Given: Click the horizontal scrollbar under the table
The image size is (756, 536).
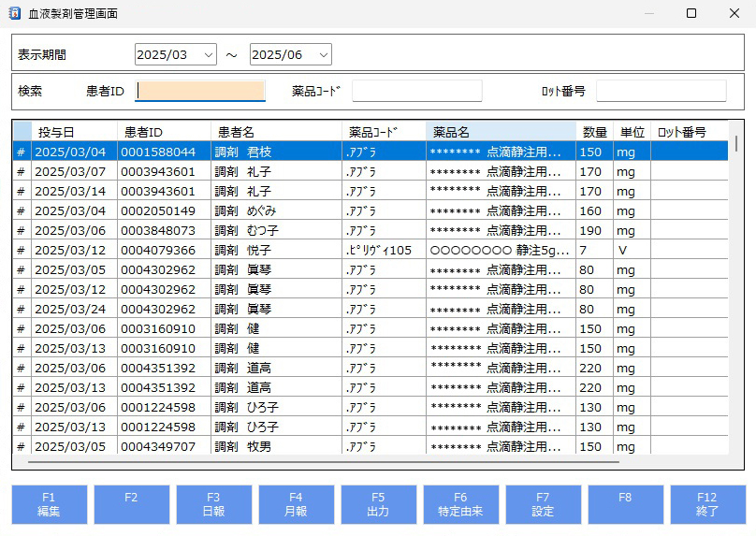Looking at the screenshot, I should (323, 461).
